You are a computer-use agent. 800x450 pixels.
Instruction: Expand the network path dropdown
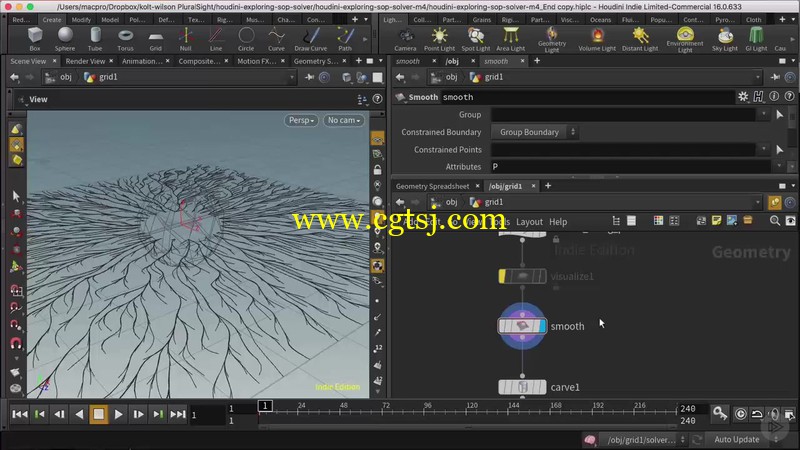coord(758,202)
